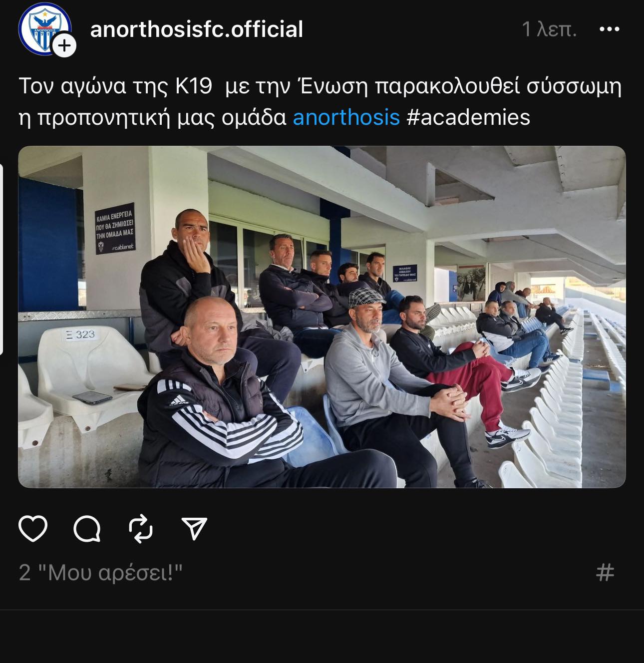Follow the blue anorthosis link in caption

pos(346,117)
